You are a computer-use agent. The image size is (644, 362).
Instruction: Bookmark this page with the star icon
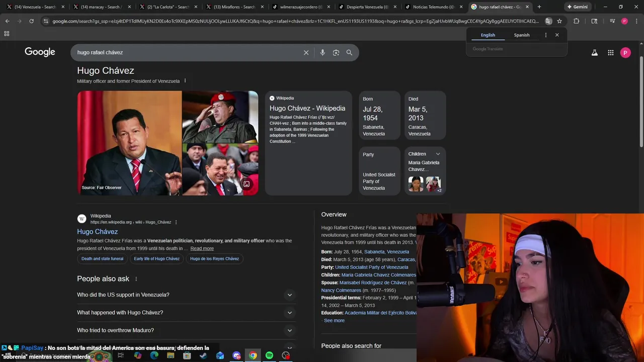point(559,21)
